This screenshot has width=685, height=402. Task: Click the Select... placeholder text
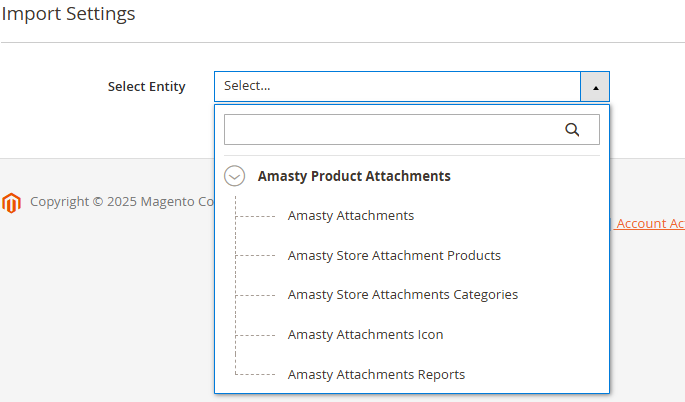pos(247,86)
